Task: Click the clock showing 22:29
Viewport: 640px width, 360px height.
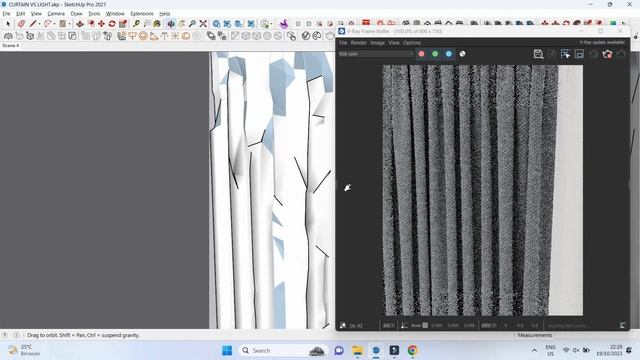Action: coord(609,350)
